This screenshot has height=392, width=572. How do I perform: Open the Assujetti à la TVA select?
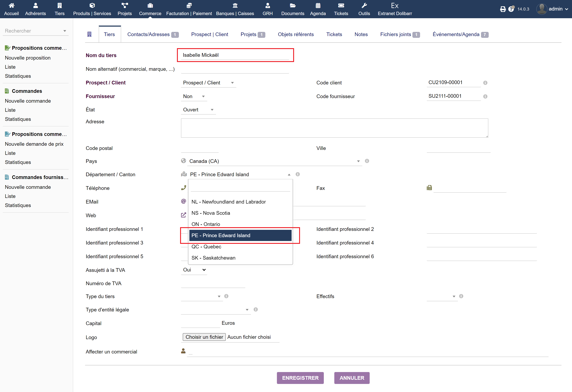(194, 270)
